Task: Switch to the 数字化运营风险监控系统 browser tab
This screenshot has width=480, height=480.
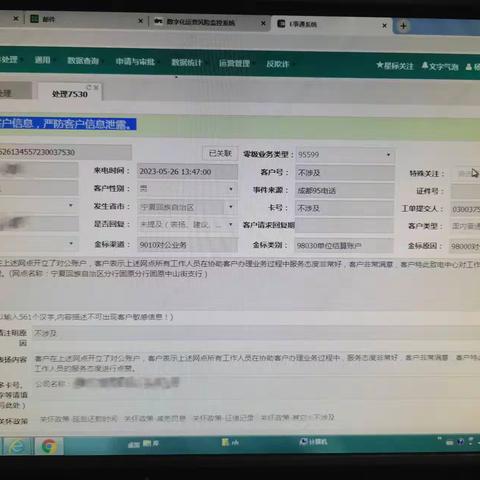Action: click(209, 23)
